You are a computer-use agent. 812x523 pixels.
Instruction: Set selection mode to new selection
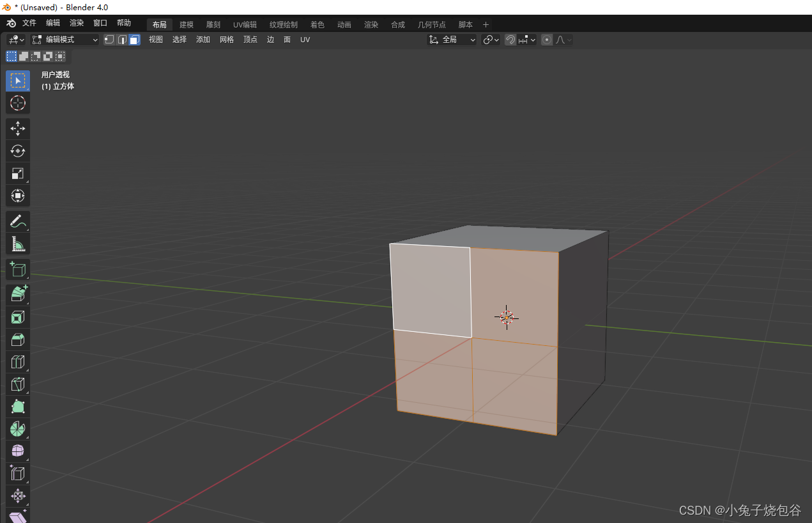point(11,56)
